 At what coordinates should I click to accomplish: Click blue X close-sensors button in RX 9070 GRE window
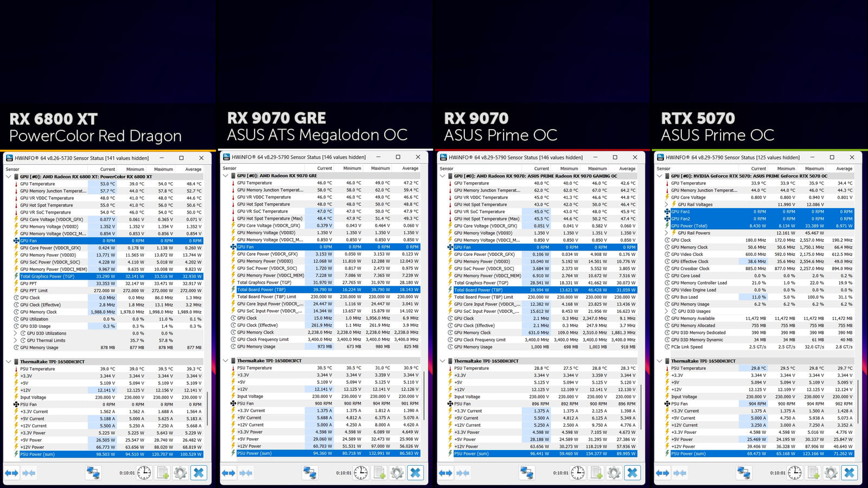click(x=415, y=472)
